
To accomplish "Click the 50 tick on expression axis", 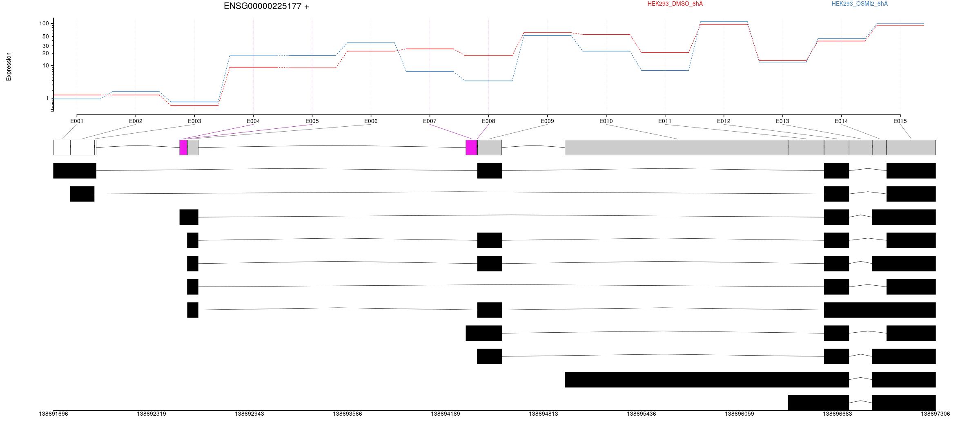I will (x=46, y=36).
